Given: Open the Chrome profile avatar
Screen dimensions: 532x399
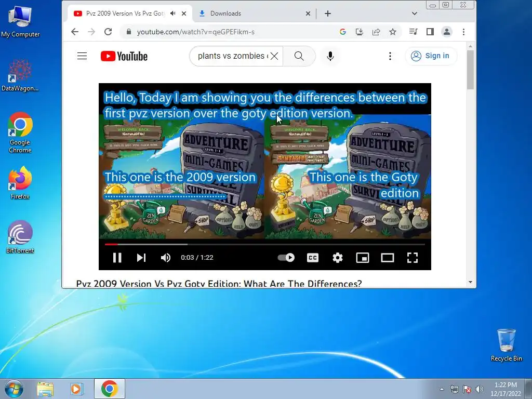Looking at the screenshot, I should [x=446, y=32].
